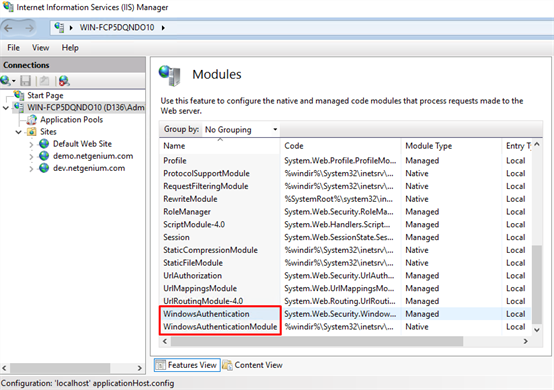Viewport: 554px width, 390px height.
Task: Select the WindowsAuthentication row
Action: 345,314
